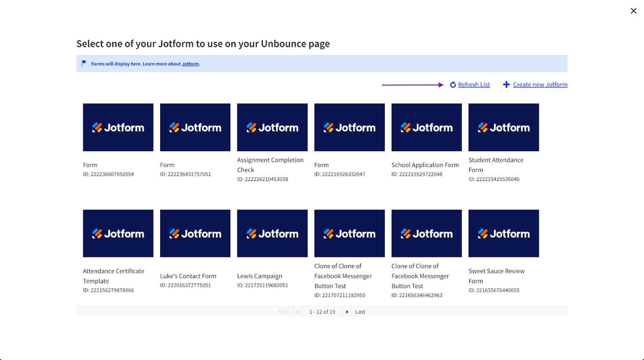The image size is (644, 360).
Task: Click Last in the pagination bar
Action: tap(360, 312)
